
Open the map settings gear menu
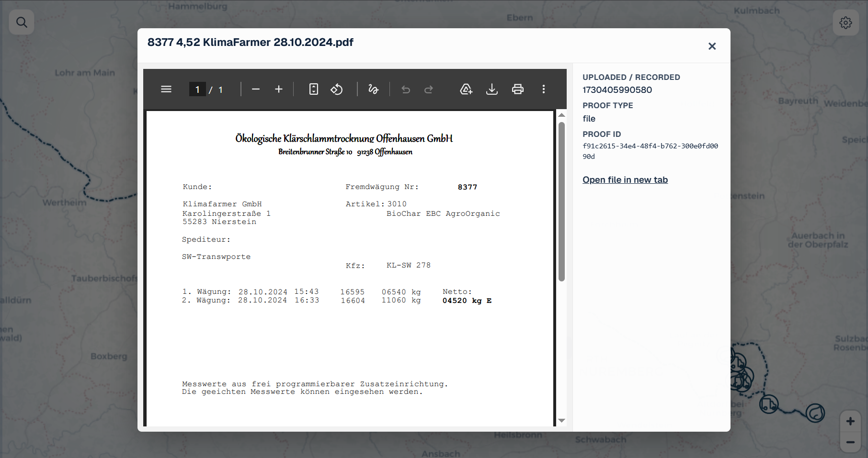click(846, 22)
